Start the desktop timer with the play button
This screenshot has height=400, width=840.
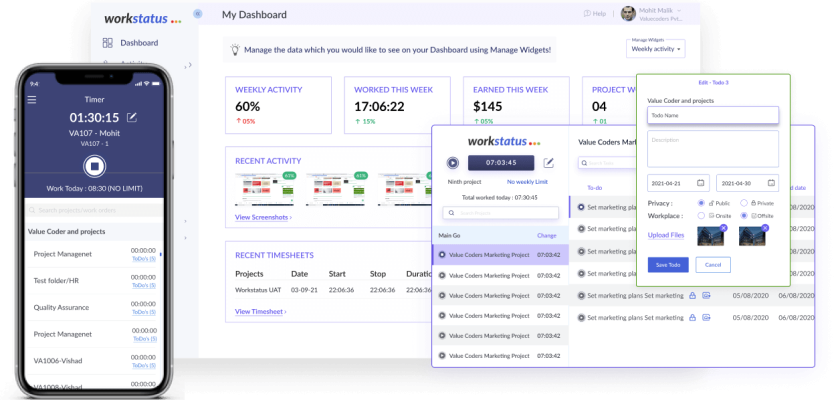453,163
